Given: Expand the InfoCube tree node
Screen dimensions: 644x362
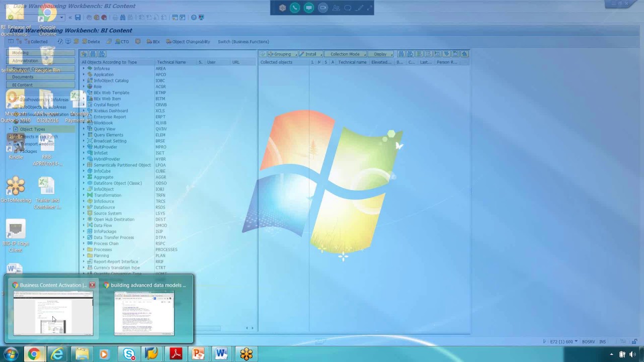Looking at the screenshot, I should tap(84, 171).
